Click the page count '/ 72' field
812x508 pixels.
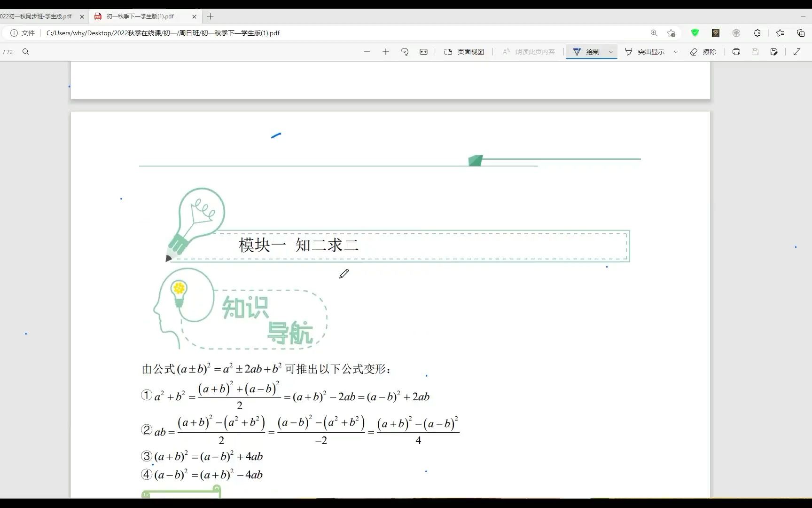pos(8,52)
